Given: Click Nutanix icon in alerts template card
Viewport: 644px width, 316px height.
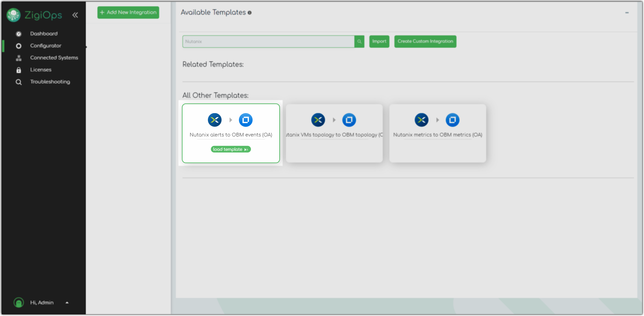Looking at the screenshot, I should [215, 120].
